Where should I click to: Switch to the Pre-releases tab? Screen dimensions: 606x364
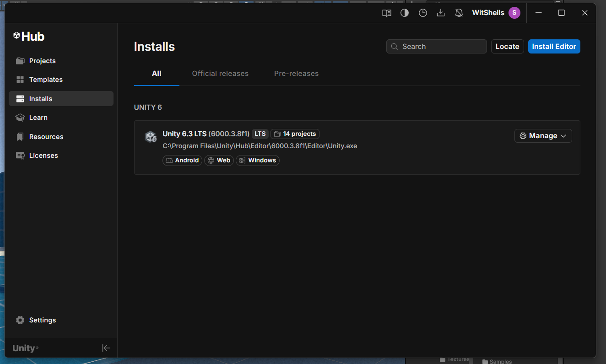296,74
